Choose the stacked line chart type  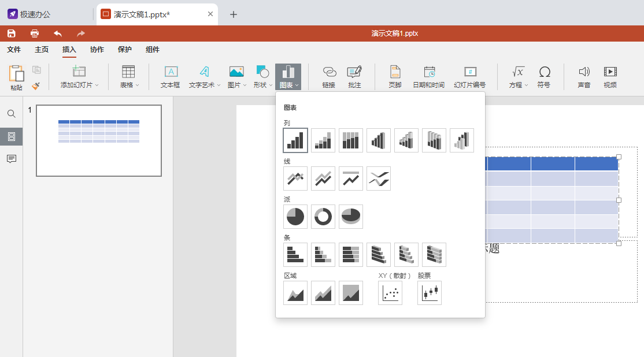click(323, 178)
